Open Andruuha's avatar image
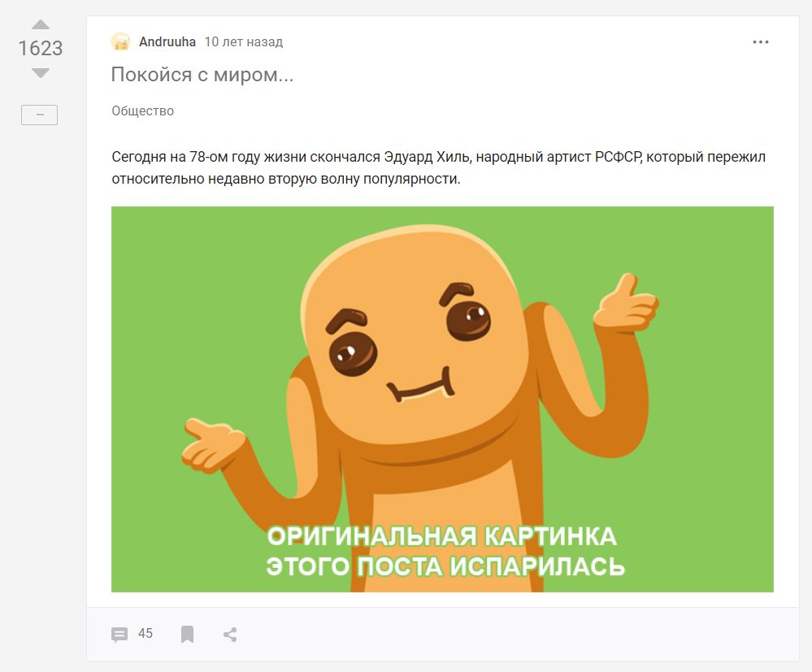This screenshot has height=672, width=812. coord(120,42)
